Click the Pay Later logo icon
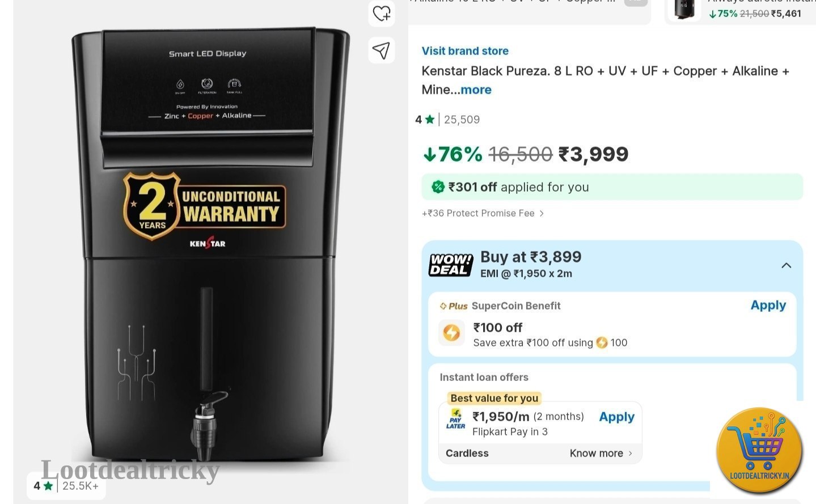The width and height of the screenshot is (816, 504). pyautogui.click(x=455, y=420)
